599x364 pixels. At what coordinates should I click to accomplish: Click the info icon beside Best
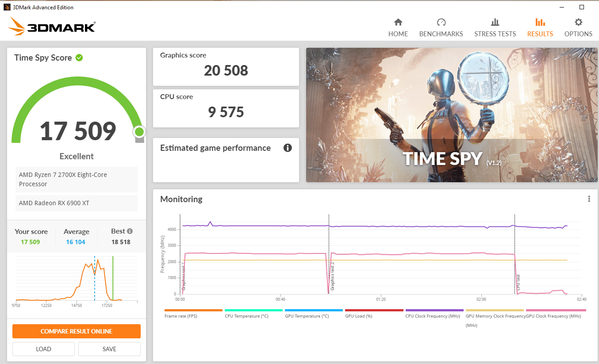click(x=130, y=231)
